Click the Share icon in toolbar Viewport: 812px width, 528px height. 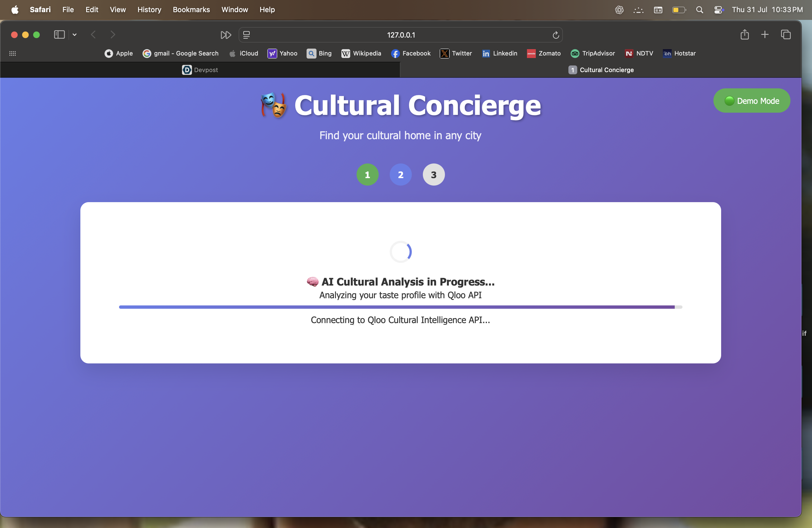(744, 35)
